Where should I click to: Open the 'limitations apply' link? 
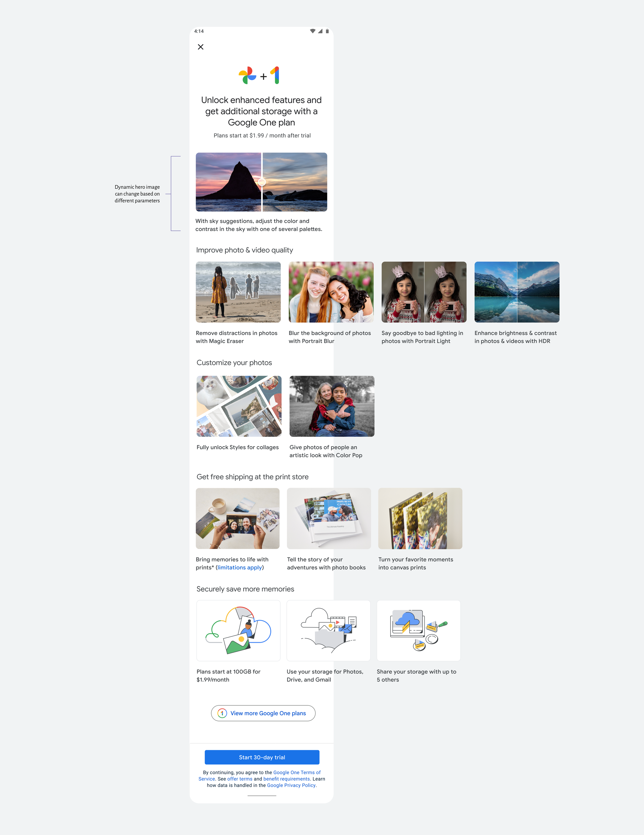[240, 567]
